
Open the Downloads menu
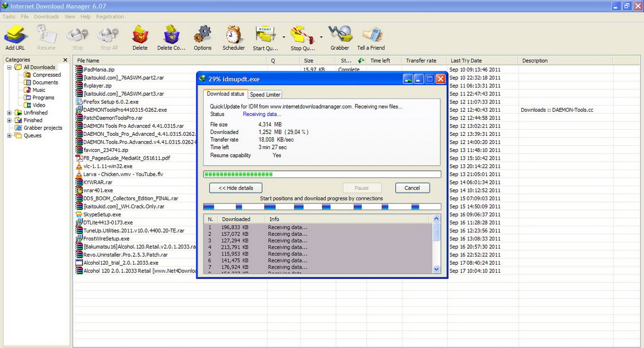46,16
